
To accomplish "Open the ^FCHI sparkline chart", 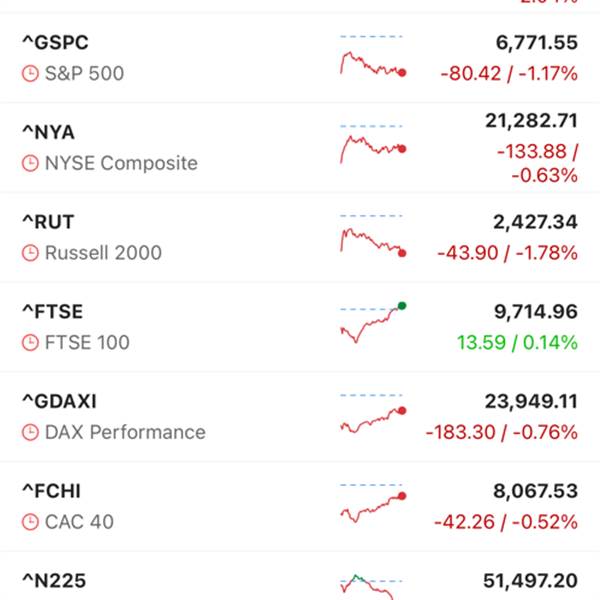I will (x=372, y=506).
